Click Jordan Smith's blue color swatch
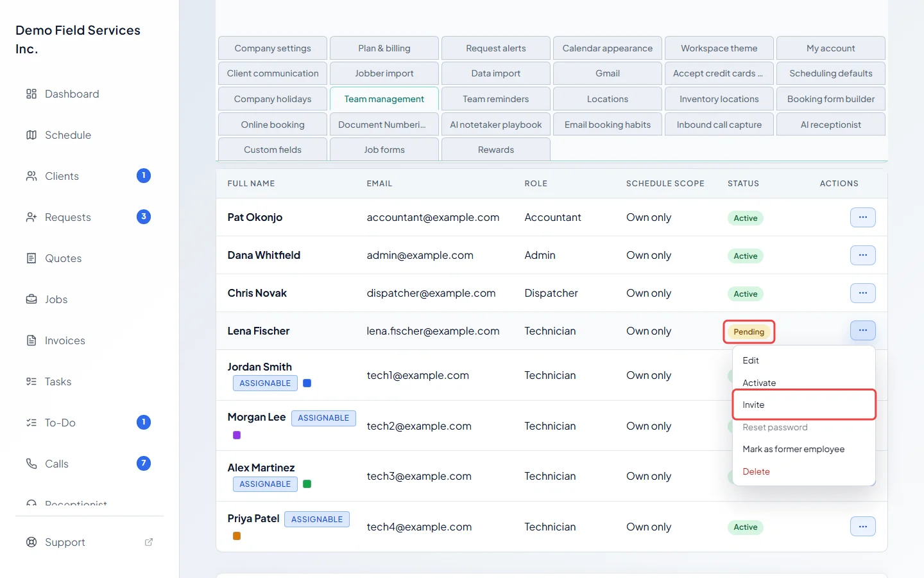 click(307, 383)
